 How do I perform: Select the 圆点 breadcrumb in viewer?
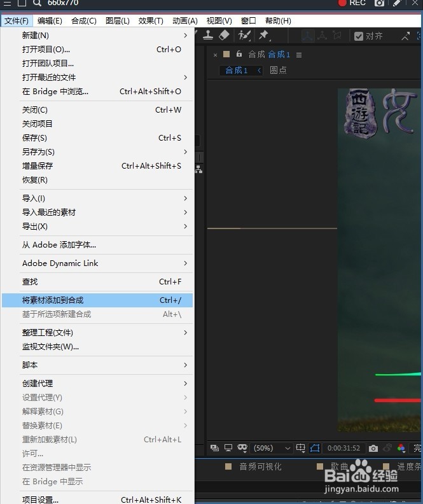(x=278, y=70)
